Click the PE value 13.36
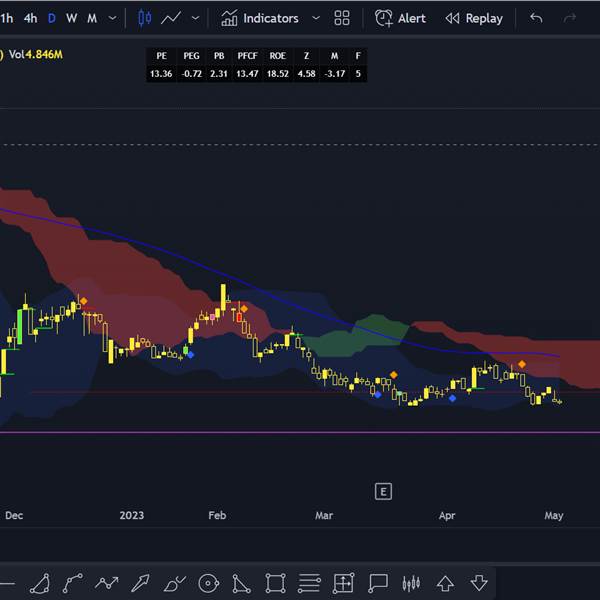The width and height of the screenshot is (600, 600). pyautogui.click(x=161, y=73)
